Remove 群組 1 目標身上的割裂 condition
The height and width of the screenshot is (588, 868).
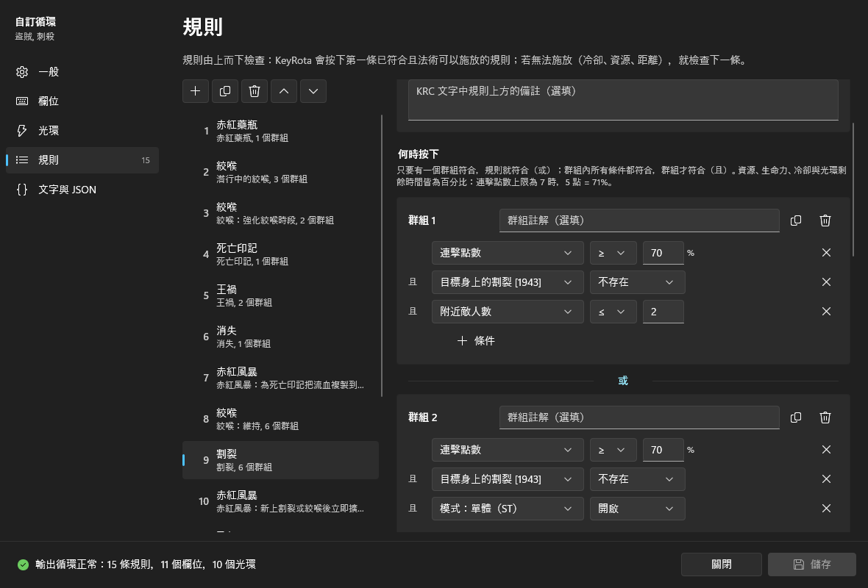[x=826, y=282]
